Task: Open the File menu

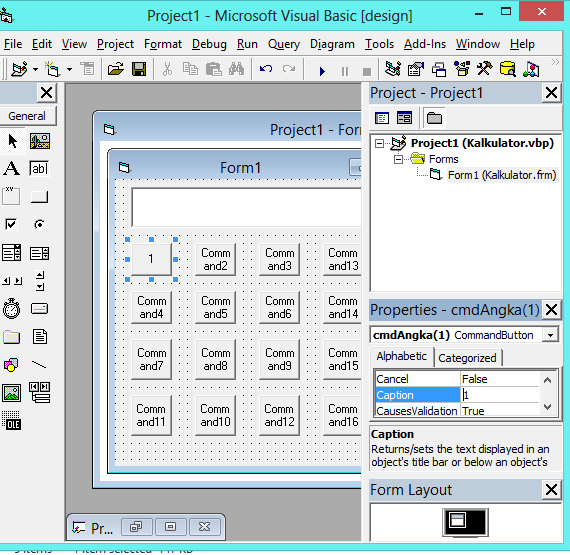Action: pyautogui.click(x=13, y=44)
